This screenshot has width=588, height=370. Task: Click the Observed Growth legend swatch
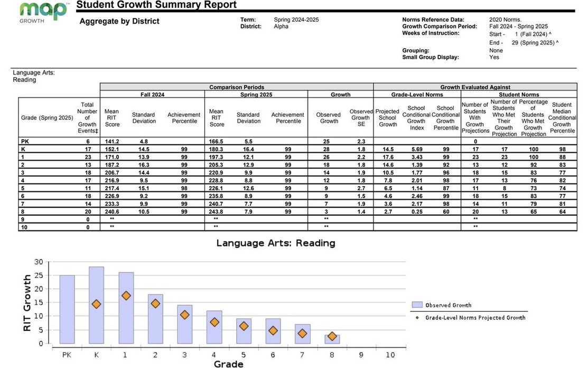[417, 304]
